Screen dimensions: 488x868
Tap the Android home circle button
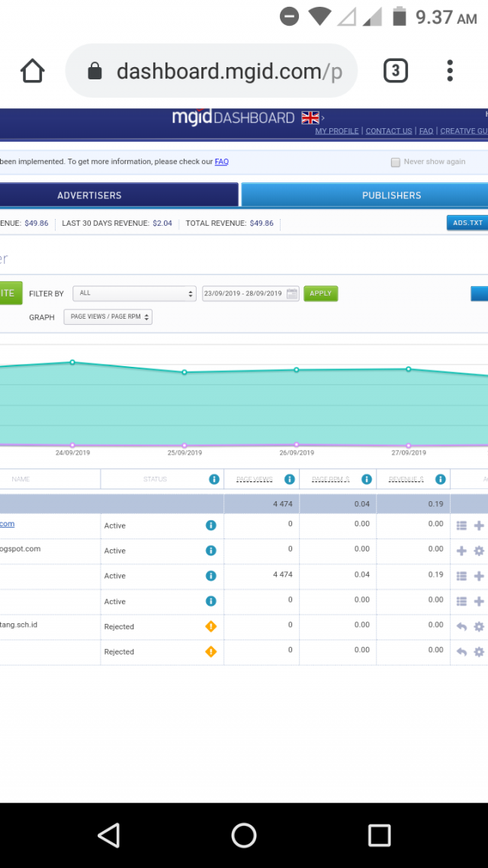(x=244, y=834)
